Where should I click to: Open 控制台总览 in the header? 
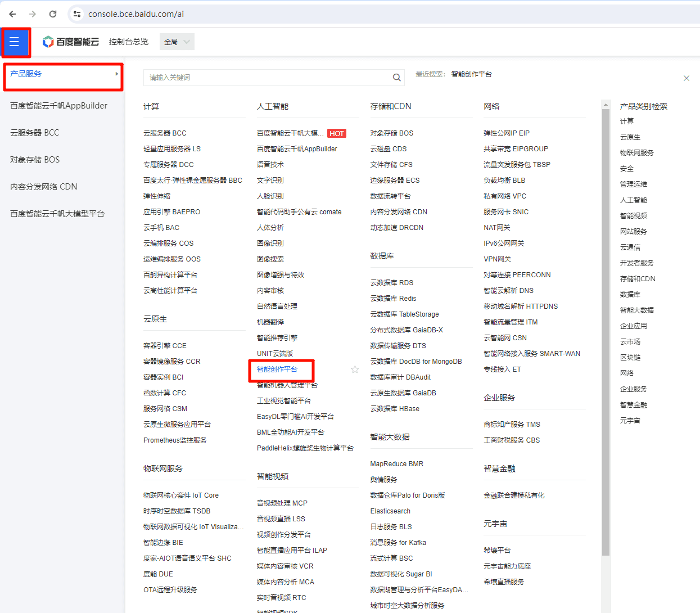coord(129,42)
